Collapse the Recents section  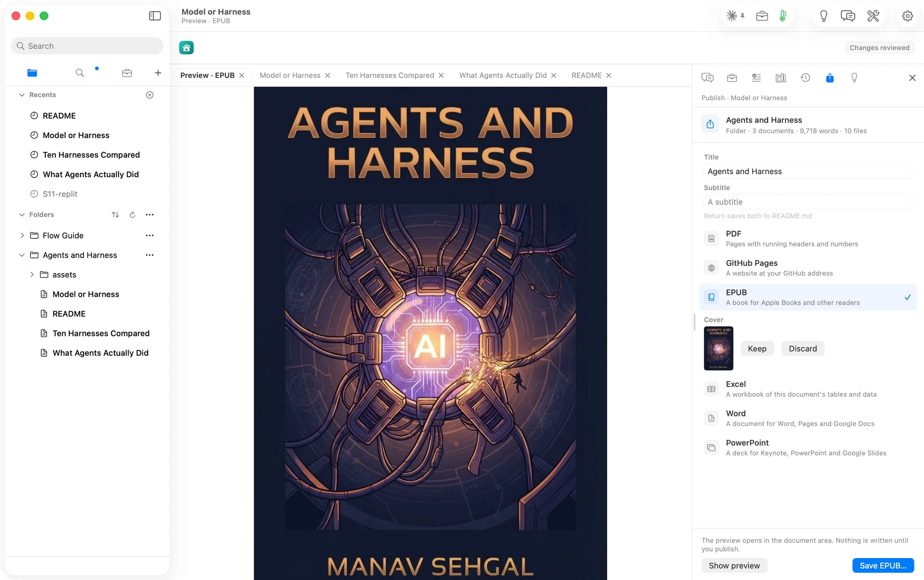pyautogui.click(x=22, y=95)
